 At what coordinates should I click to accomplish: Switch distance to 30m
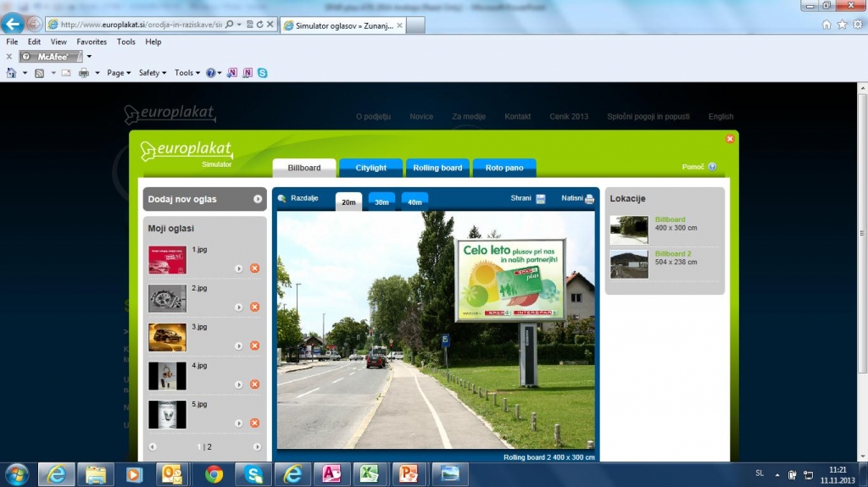coord(381,202)
